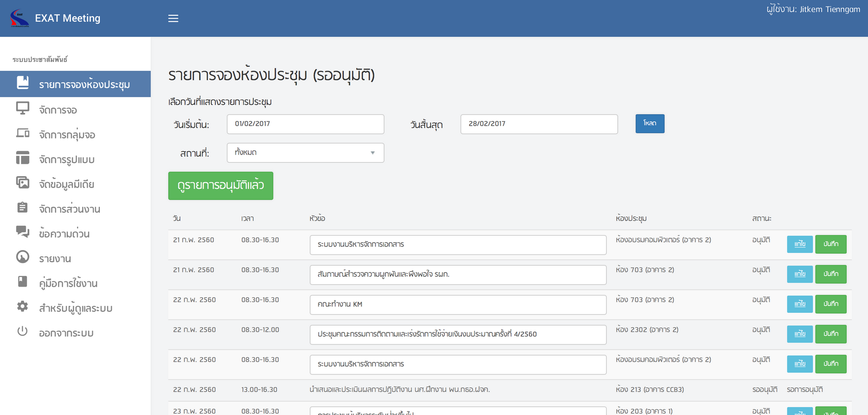The image size is (868, 415).
Task: Click the green ดูรายการอนุมัติแล้ว button
Action: [x=221, y=186]
